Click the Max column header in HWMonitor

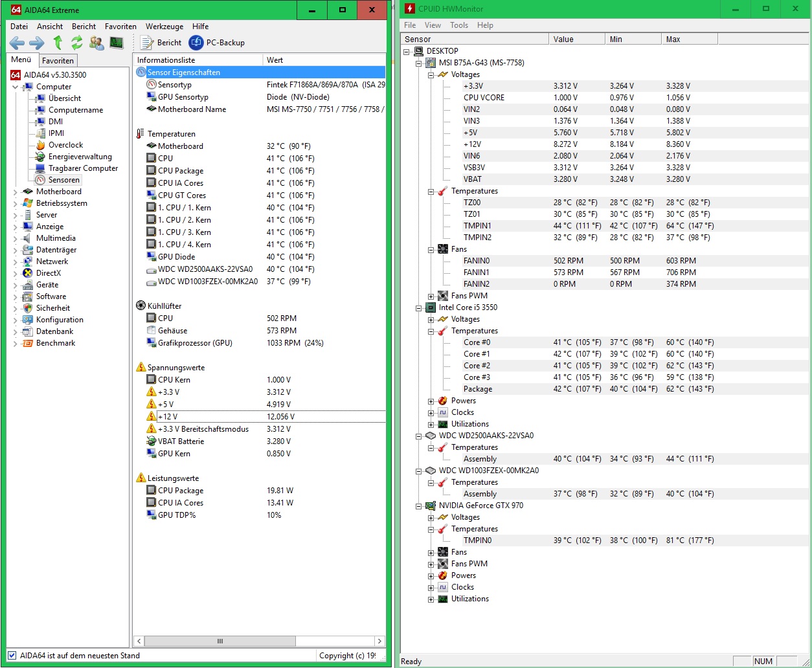pos(690,39)
